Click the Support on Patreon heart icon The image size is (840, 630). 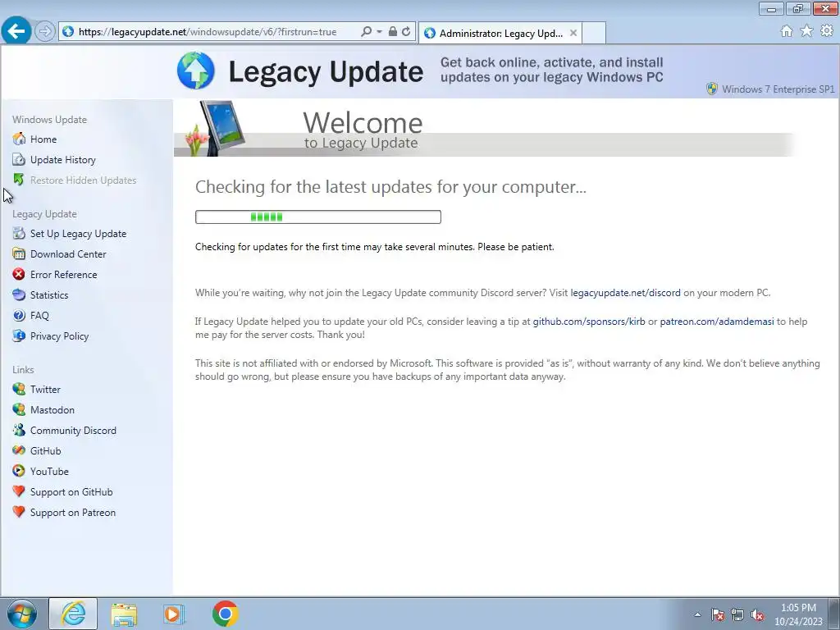click(x=19, y=512)
